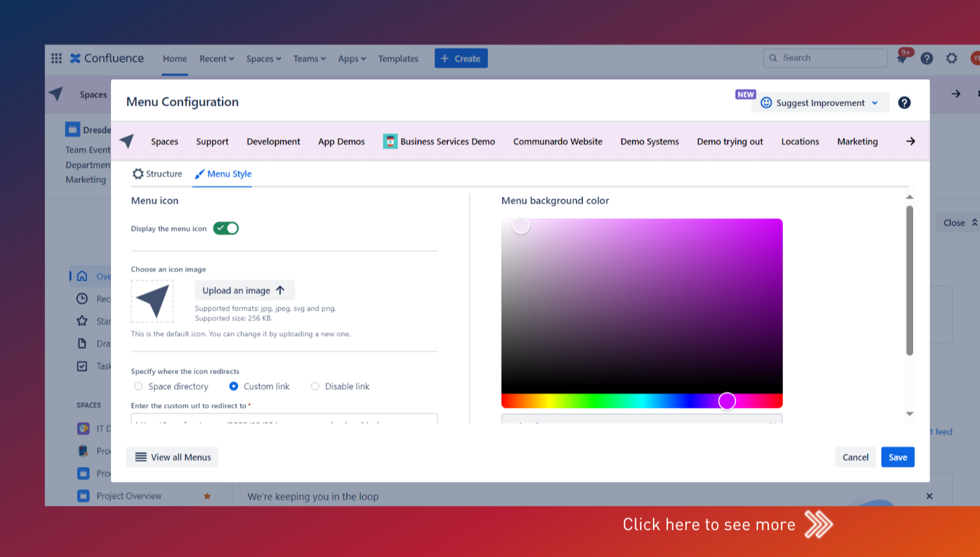Click the dialog scrollbar thumb
The image size is (980, 557).
(x=909, y=280)
